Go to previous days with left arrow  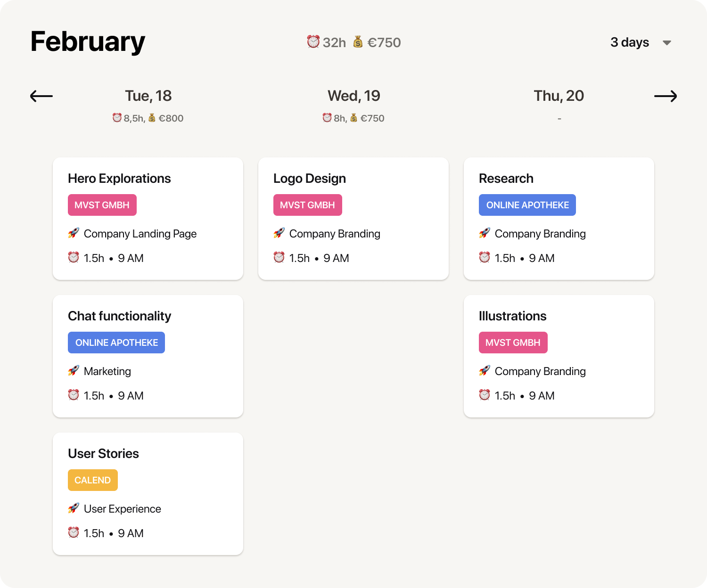[41, 97]
